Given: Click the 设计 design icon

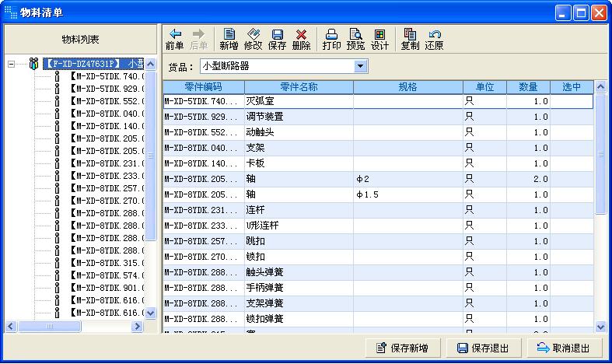Looking at the screenshot, I should tap(379, 35).
